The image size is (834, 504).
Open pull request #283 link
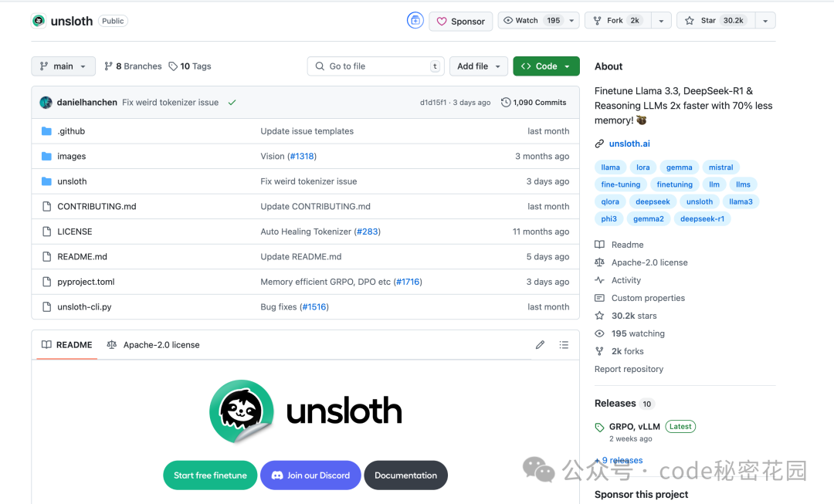tap(368, 232)
